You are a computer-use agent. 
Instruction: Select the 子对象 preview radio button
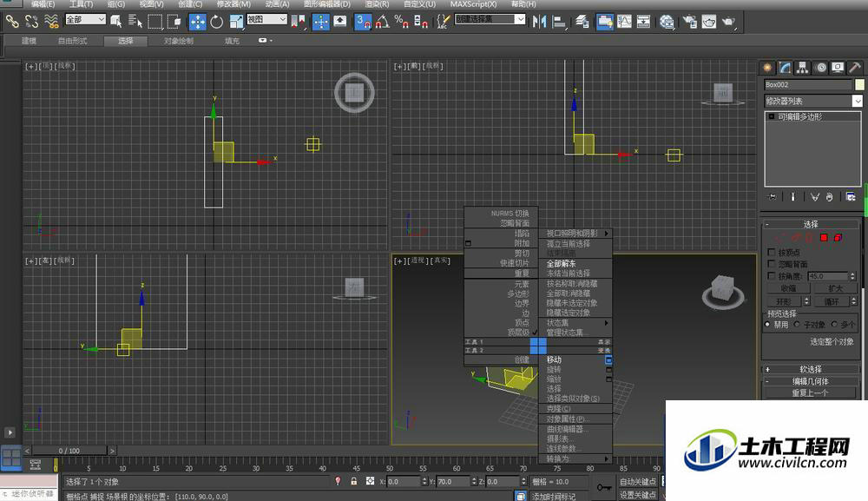click(x=797, y=325)
